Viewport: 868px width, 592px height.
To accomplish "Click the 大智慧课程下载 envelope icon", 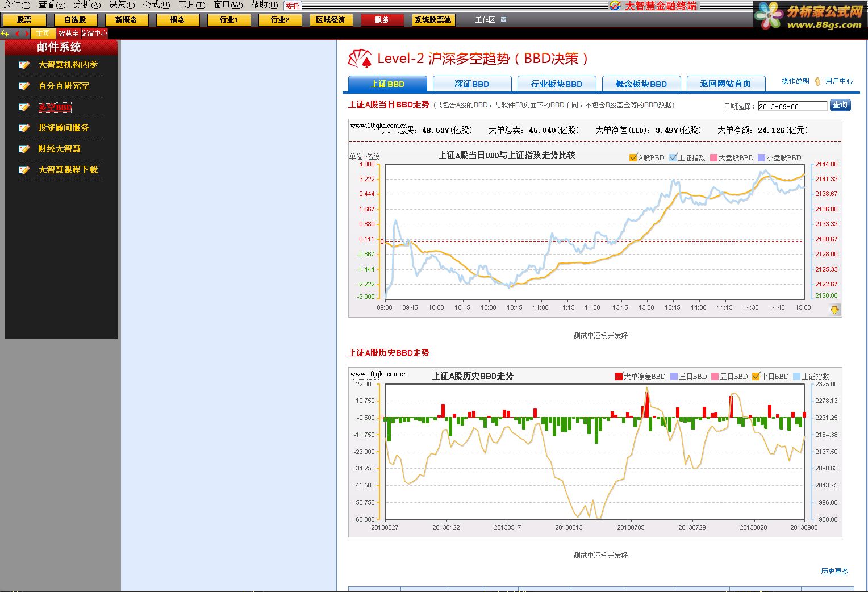I will click(24, 170).
